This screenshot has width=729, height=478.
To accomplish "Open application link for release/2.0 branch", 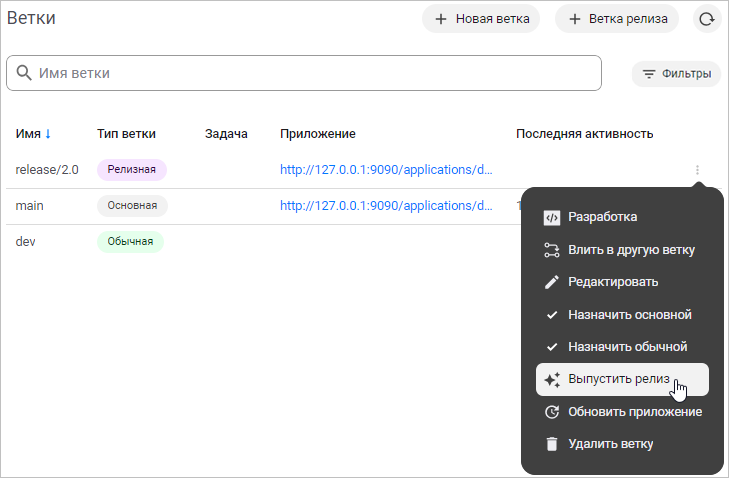I will click(385, 170).
